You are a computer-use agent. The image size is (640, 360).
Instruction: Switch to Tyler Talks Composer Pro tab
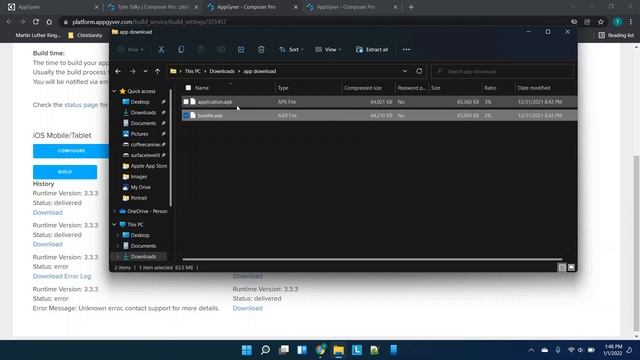153,7
